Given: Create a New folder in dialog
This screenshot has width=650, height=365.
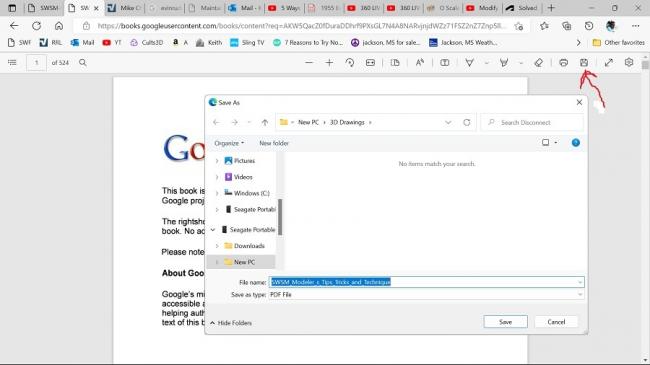Looking at the screenshot, I should click(274, 143).
